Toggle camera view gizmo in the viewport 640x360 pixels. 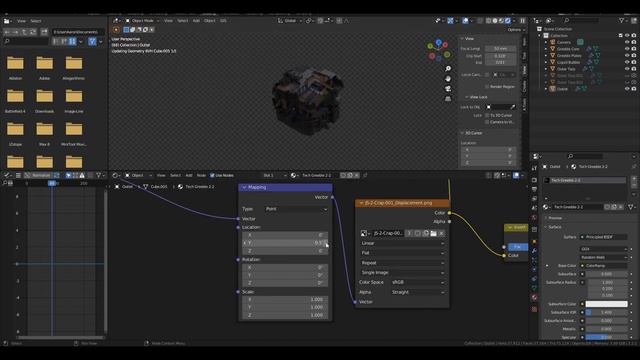[448, 89]
